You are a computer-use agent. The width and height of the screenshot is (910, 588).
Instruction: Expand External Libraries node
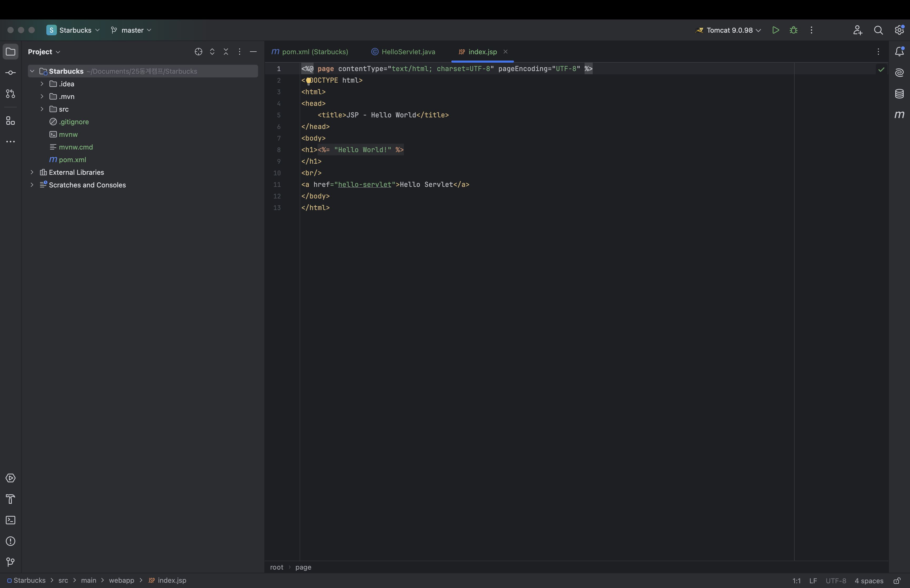[x=32, y=172]
